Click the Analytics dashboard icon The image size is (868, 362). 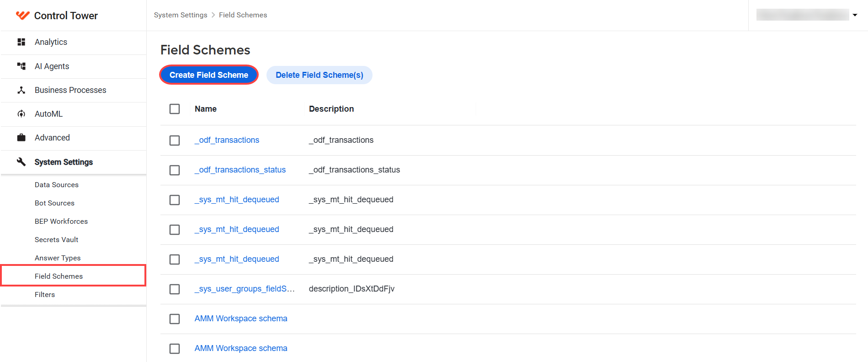(x=21, y=42)
